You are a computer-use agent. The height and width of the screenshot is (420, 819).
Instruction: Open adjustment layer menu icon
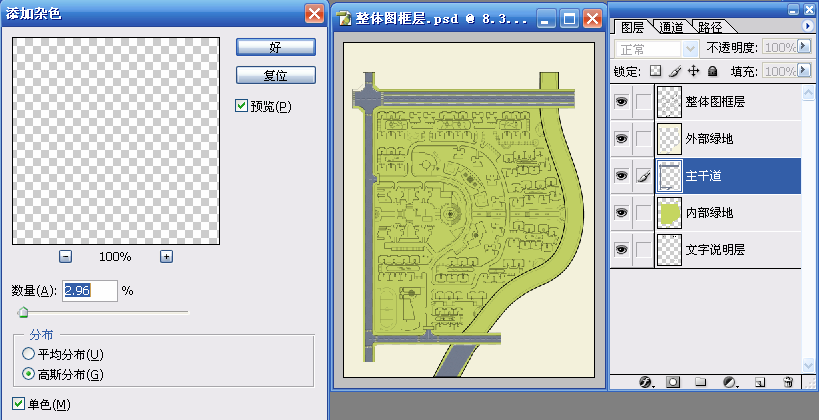click(730, 381)
